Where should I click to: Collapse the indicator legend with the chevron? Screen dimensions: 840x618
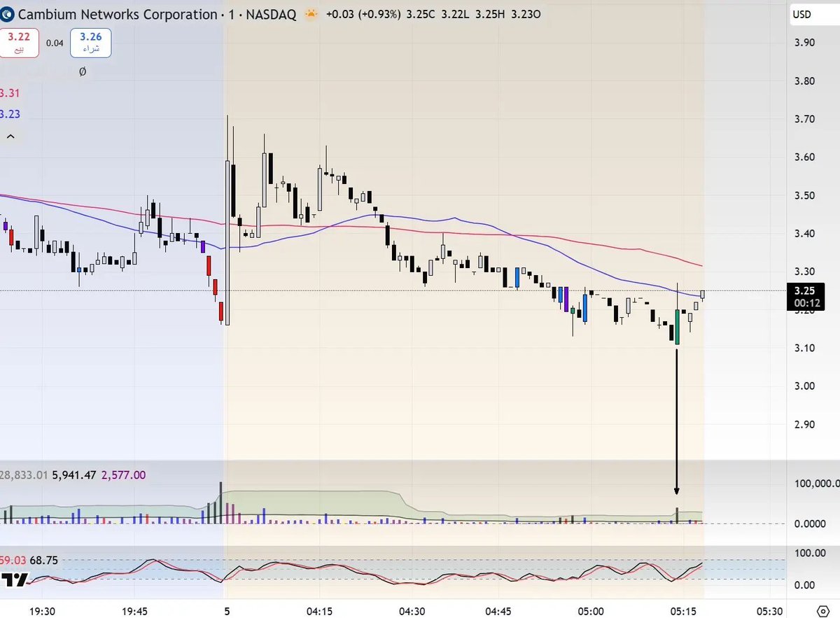10,137
